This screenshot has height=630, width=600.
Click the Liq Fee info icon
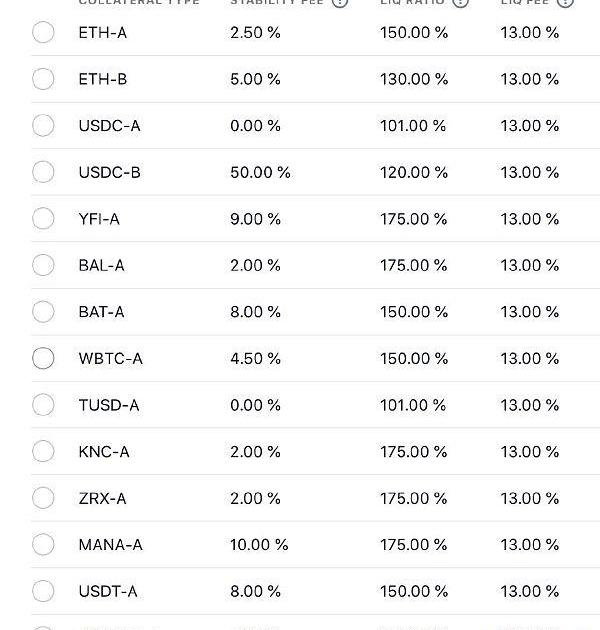(x=565, y=2)
